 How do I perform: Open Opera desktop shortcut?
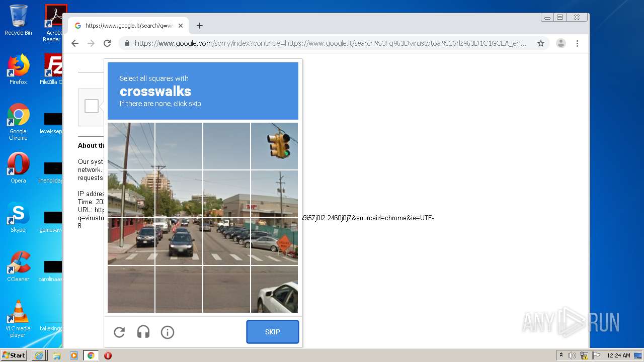[18, 168]
